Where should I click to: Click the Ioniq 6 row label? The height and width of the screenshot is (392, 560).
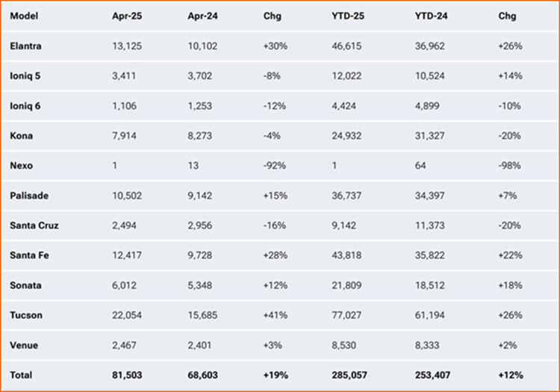[x=26, y=106]
